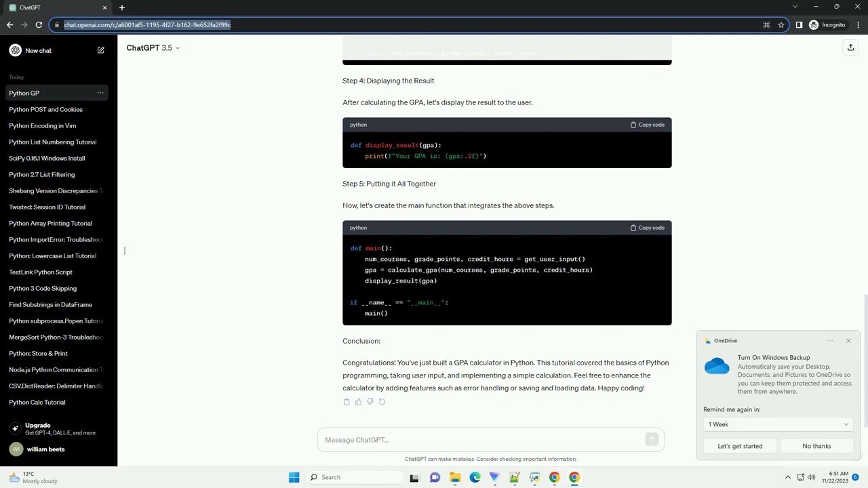Open Microsoft Edge from the taskbar

(475, 477)
